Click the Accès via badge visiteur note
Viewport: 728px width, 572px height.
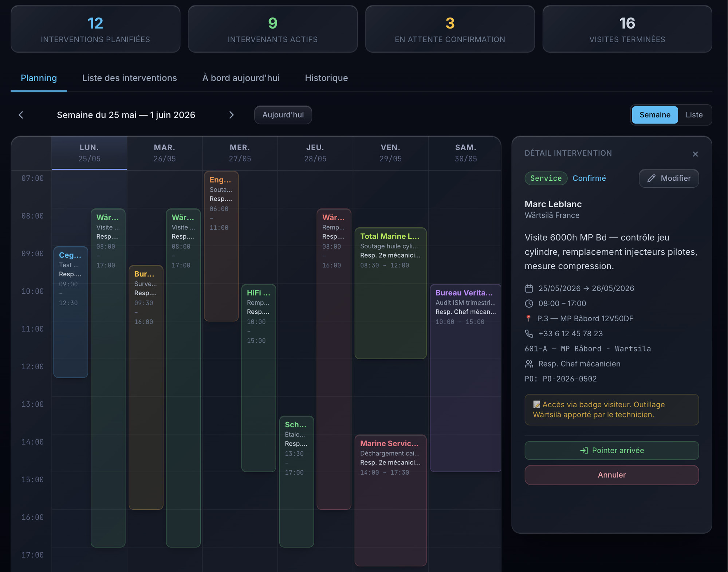click(611, 410)
